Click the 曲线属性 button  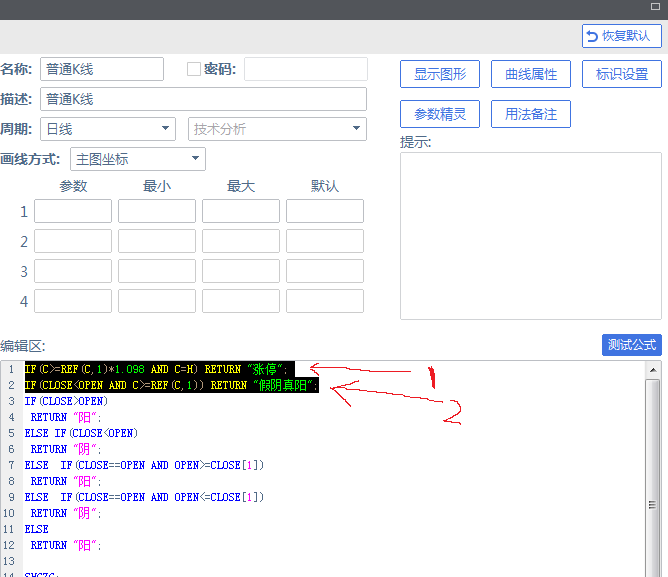pyautogui.click(x=531, y=74)
